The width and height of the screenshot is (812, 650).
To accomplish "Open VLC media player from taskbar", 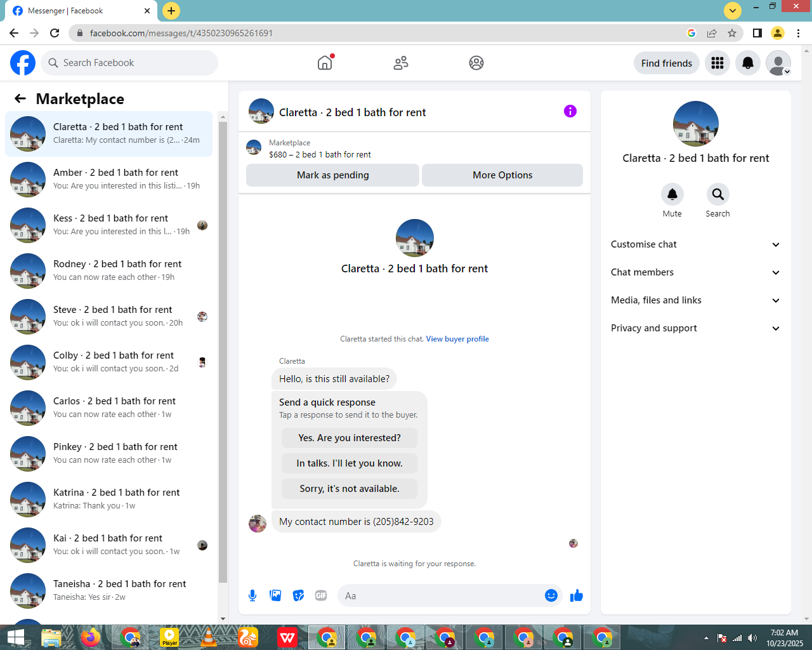I will tap(209, 637).
